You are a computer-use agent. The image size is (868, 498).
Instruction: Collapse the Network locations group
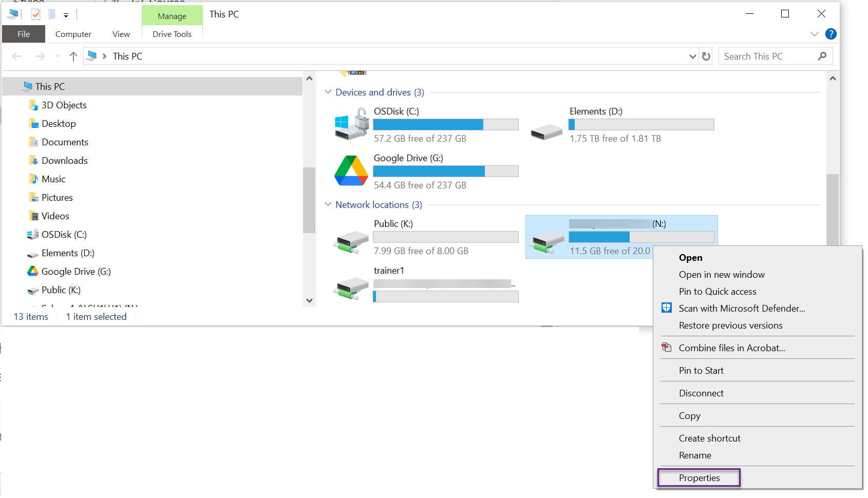pos(328,204)
